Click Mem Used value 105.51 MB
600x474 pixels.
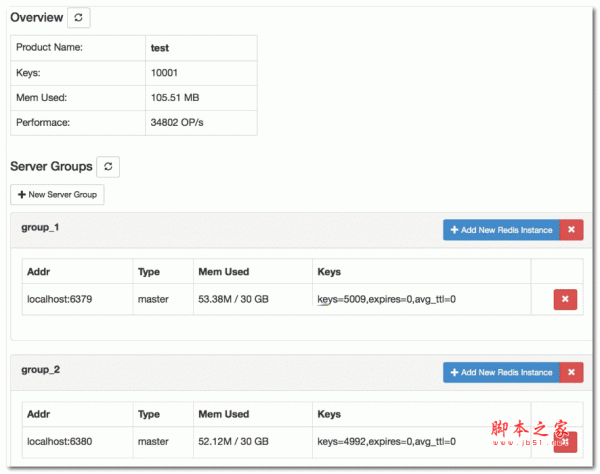175,98
